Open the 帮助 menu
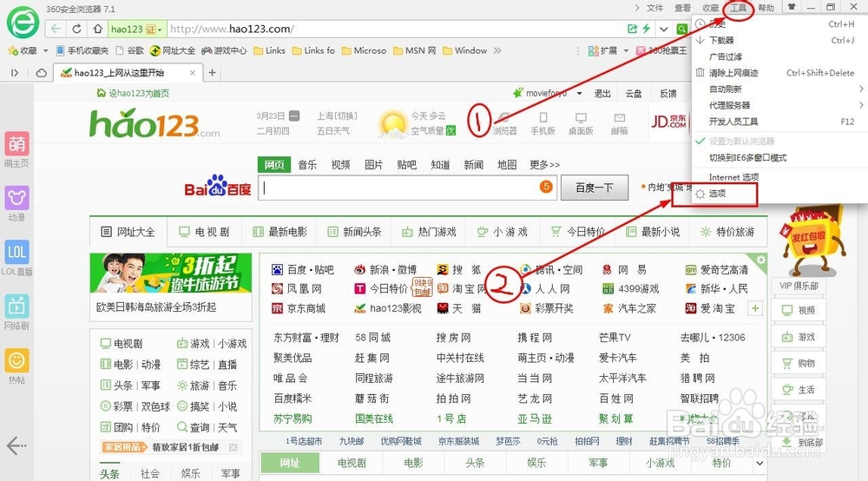This screenshot has width=868, height=481. click(766, 8)
